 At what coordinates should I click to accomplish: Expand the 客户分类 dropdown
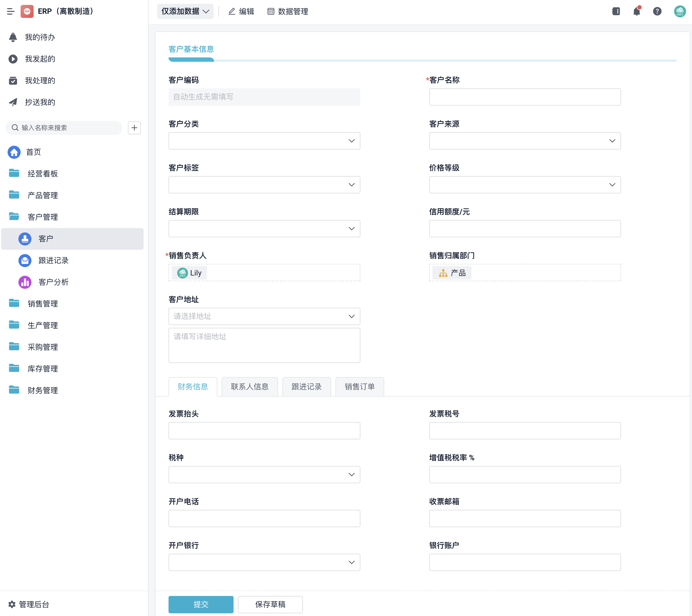click(264, 141)
